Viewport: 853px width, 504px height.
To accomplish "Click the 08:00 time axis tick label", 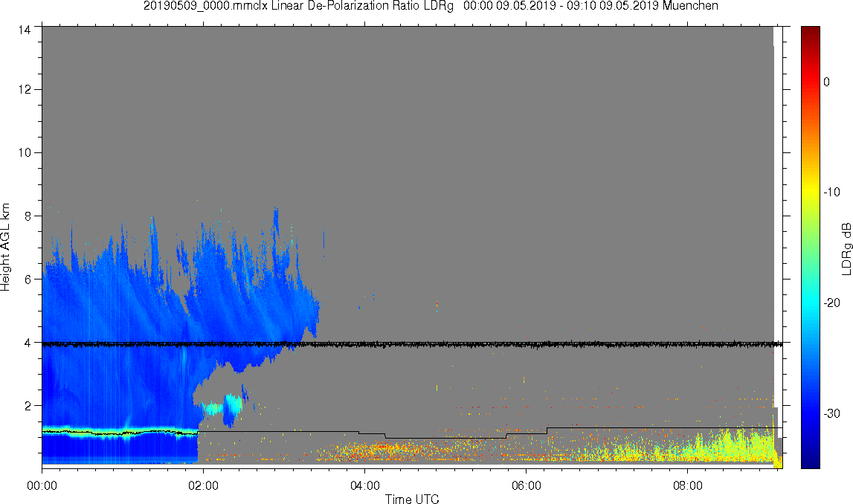I will click(x=688, y=485).
